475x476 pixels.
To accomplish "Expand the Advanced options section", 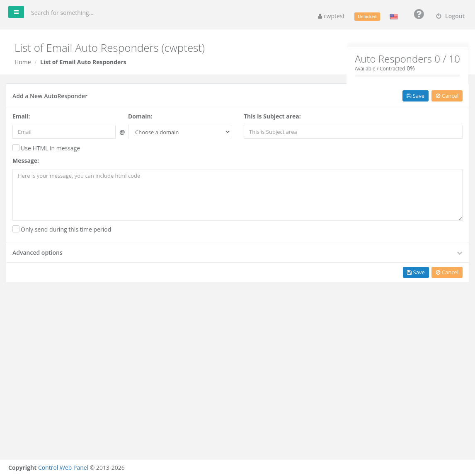I will coord(237,253).
